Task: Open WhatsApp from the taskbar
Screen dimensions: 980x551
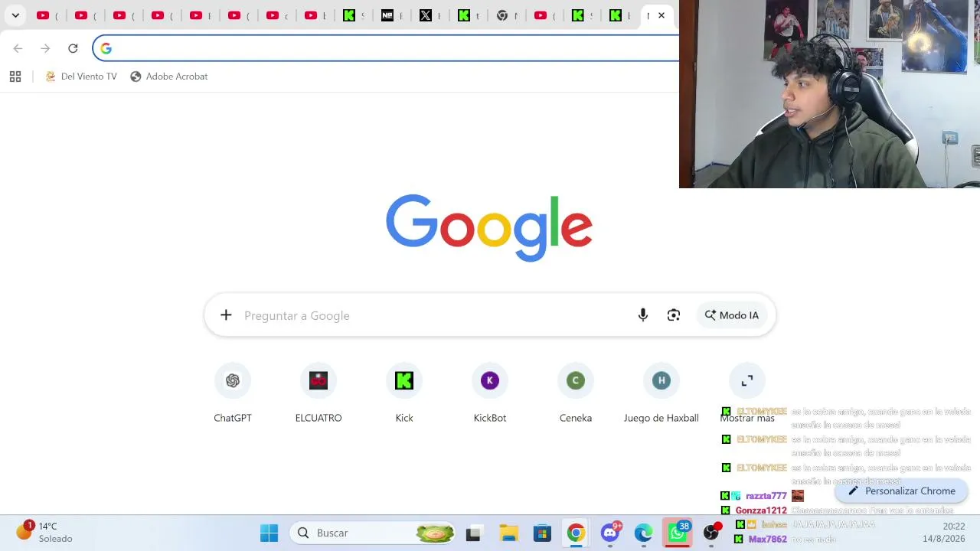Action: [x=678, y=533]
